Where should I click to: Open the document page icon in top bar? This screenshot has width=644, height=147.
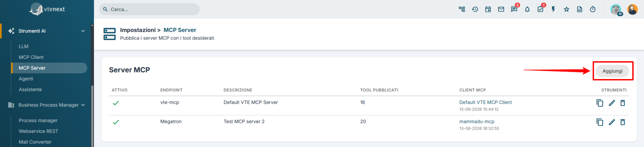pos(580,9)
